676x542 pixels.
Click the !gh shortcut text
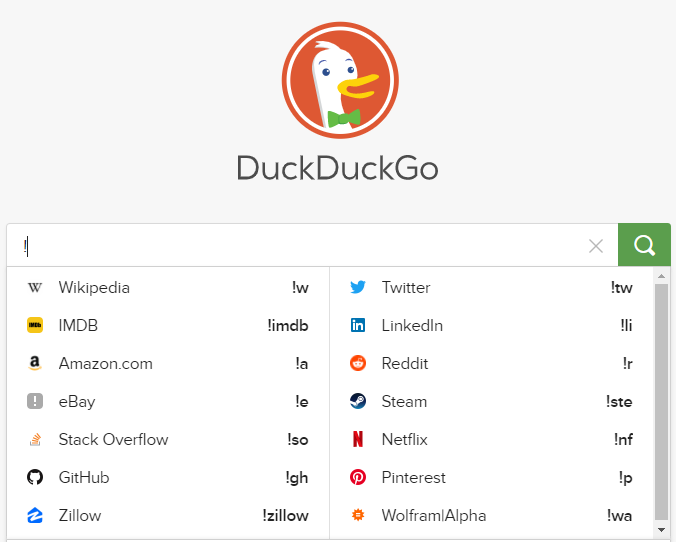297,478
